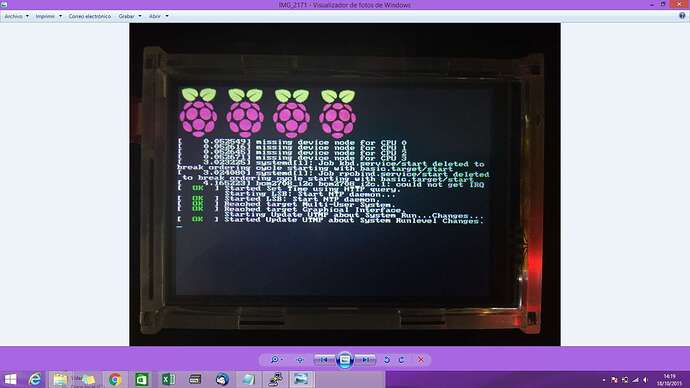Go to the previous photo

coord(324,360)
